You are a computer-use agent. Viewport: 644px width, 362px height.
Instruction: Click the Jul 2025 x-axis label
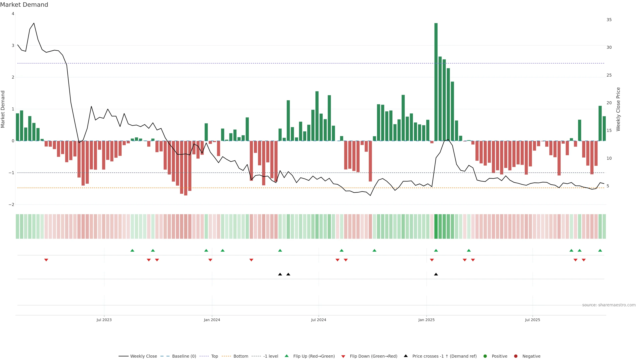click(x=532, y=320)
